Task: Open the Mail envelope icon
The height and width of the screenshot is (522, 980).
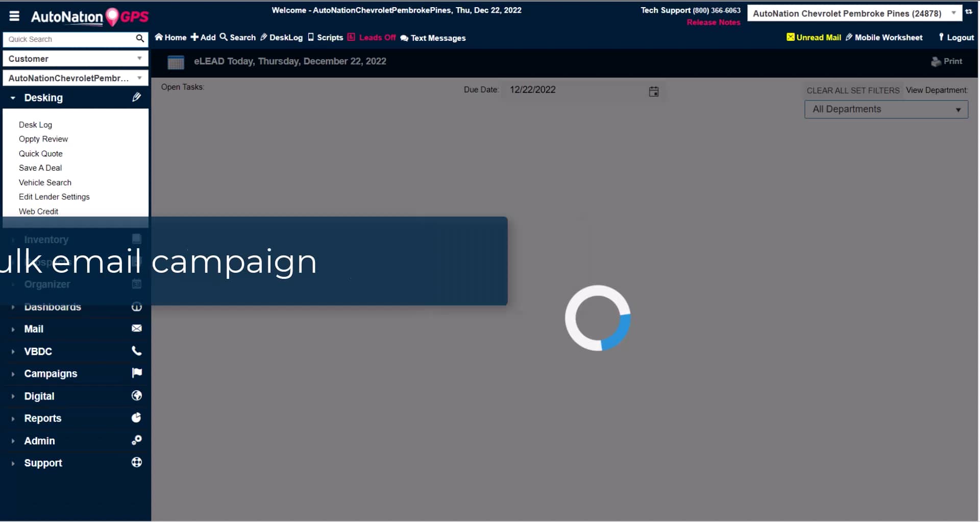Action: (136, 328)
